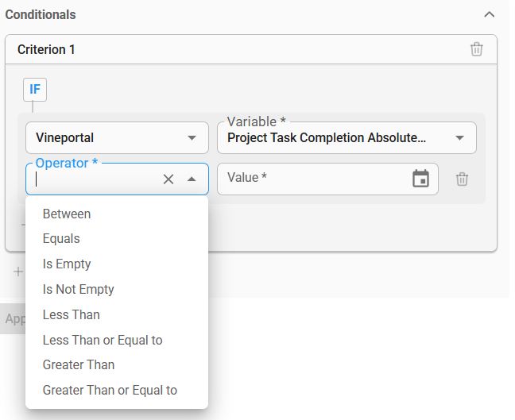Open the Vineportal dropdown

click(117, 138)
